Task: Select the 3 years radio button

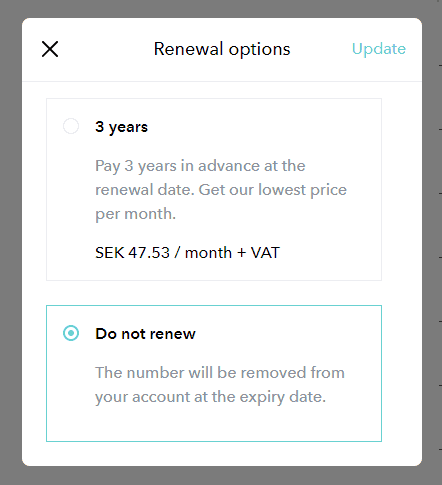Action: tap(71, 126)
